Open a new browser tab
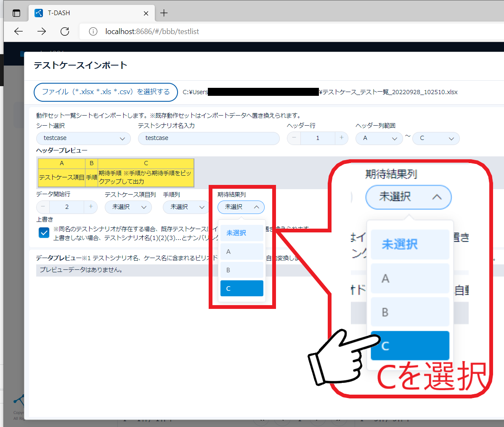The image size is (504, 427). coord(164,13)
